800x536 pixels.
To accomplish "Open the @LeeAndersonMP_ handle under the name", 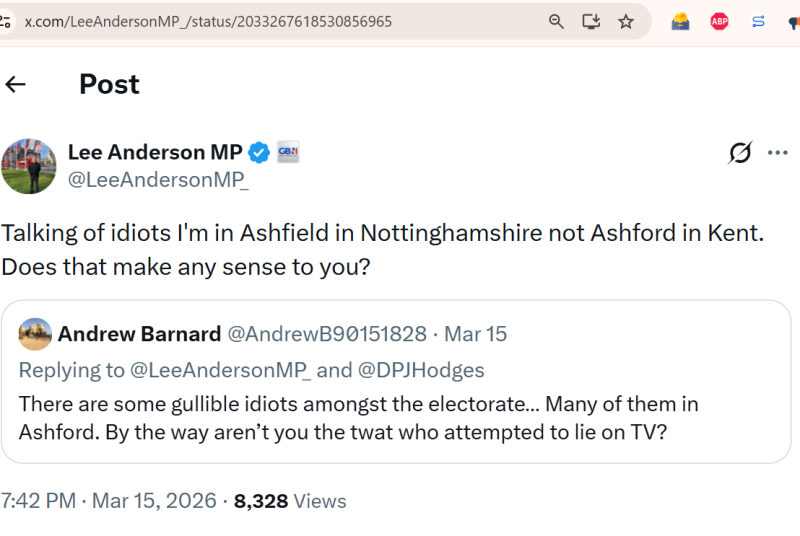I will pos(158,180).
